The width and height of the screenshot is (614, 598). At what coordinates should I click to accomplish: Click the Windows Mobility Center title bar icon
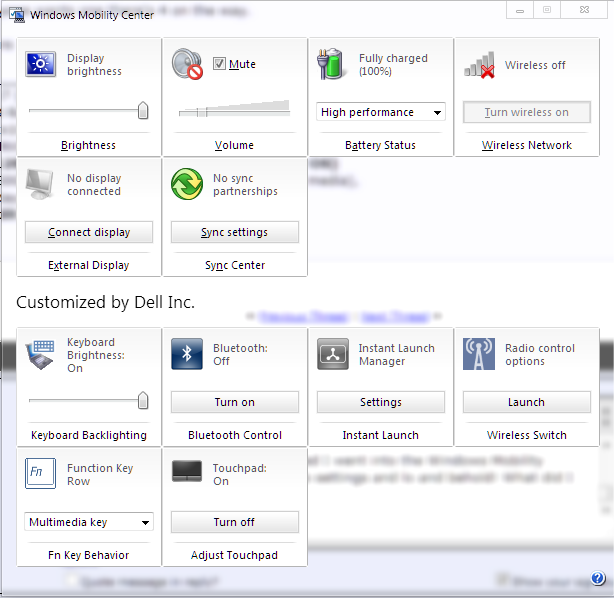pos(17,15)
